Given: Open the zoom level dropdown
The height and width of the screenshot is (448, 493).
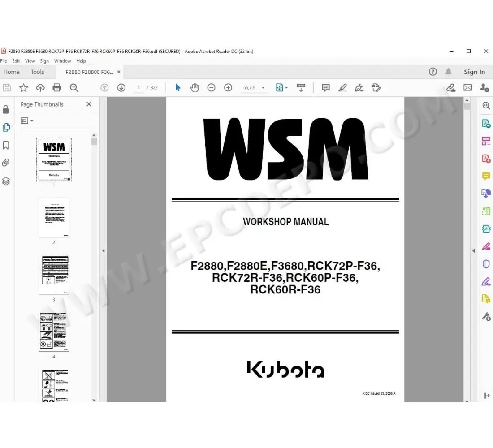Looking at the screenshot, I should tap(263, 88).
